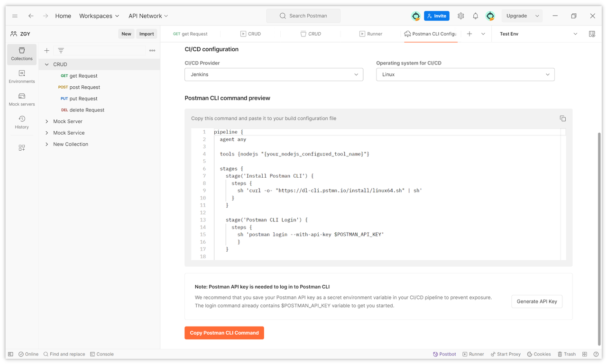Add a new tab with plus icon

point(469,34)
